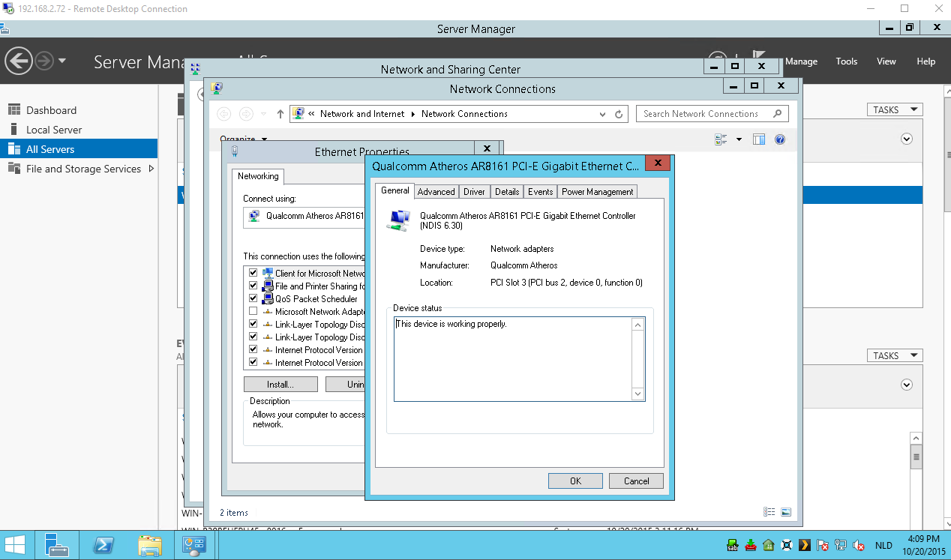Select All Servers in the sidebar
Image resolution: width=951 pixels, height=560 pixels.
tap(79, 149)
